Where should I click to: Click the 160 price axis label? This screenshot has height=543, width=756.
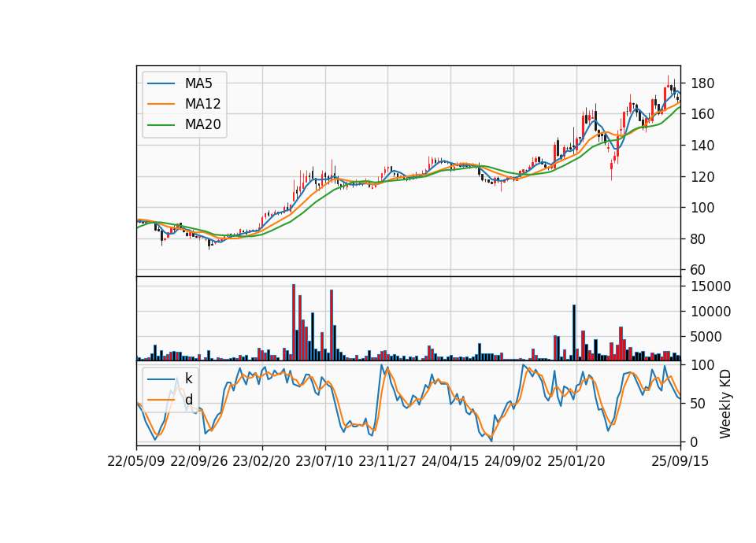tap(702, 114)
